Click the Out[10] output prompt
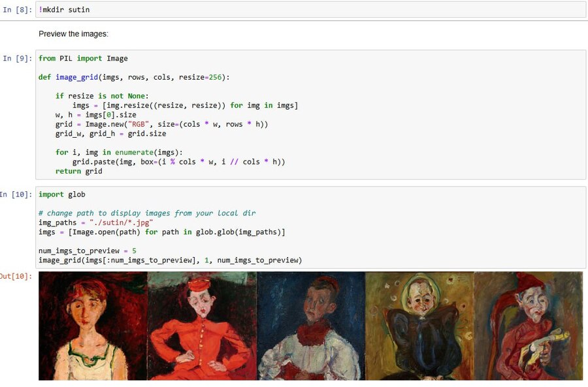This screenshot has height=387, width=588. (16, 276)
